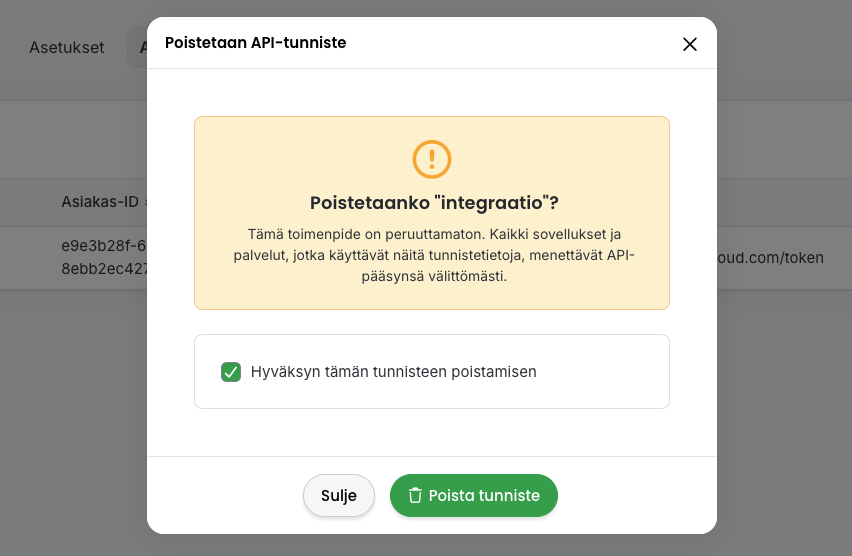
Task: Click the Hyväksyn tämän tunnisteen poistamisen label
Action: pyautogui.click(x=393, y=372)
